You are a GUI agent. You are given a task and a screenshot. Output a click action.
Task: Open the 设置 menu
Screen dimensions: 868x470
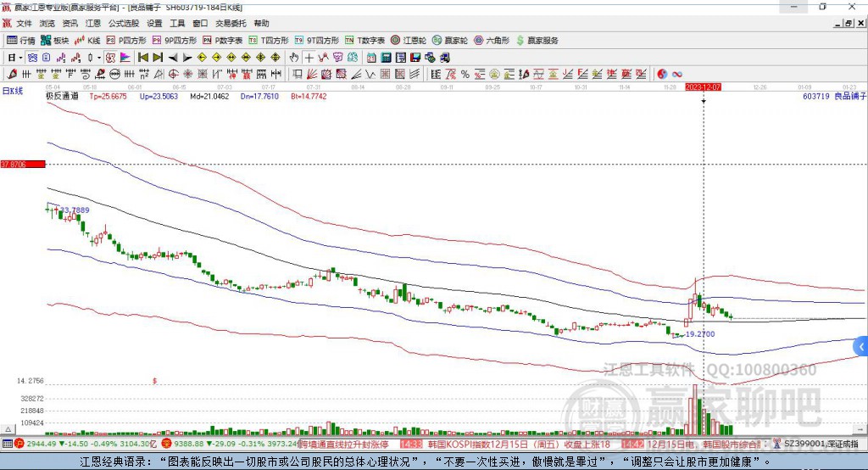point(154,23)
